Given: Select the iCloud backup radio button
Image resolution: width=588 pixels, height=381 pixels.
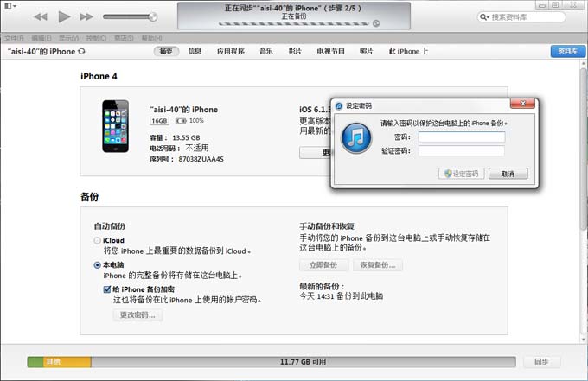Looking at the screenshot, I should pyautogui.click(x=97, y=240).
